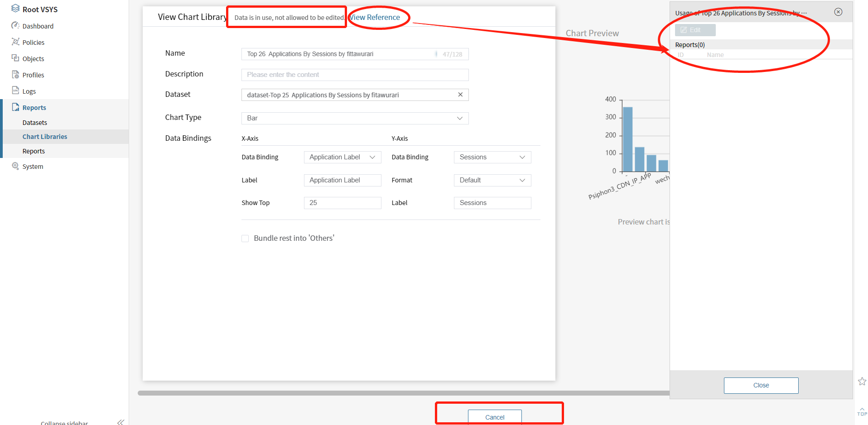Click the Objects icon in sidebar
The height and width of the screenshot is (425, 868).
coord(15,58)
